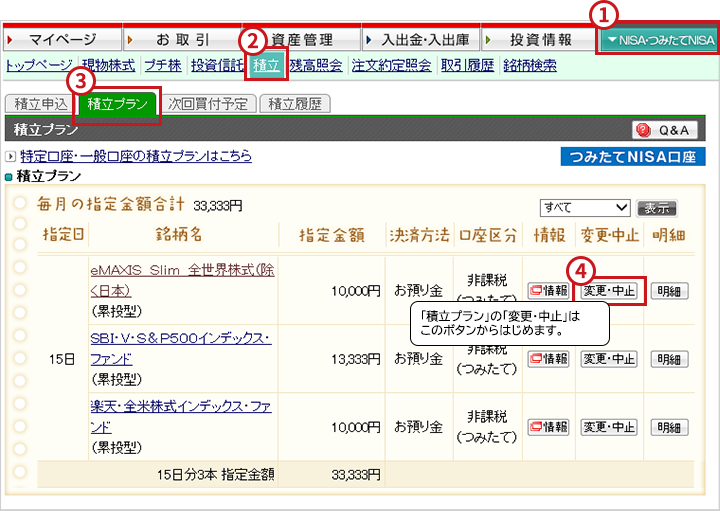Click the 銘柄名 column header
The height and width of the screenshot is (511, 720).
179,235
